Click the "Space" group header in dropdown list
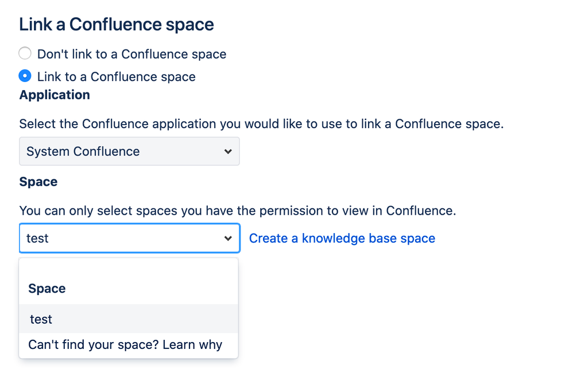This screenshot has height=392, width=573. [x=47, y=289]
